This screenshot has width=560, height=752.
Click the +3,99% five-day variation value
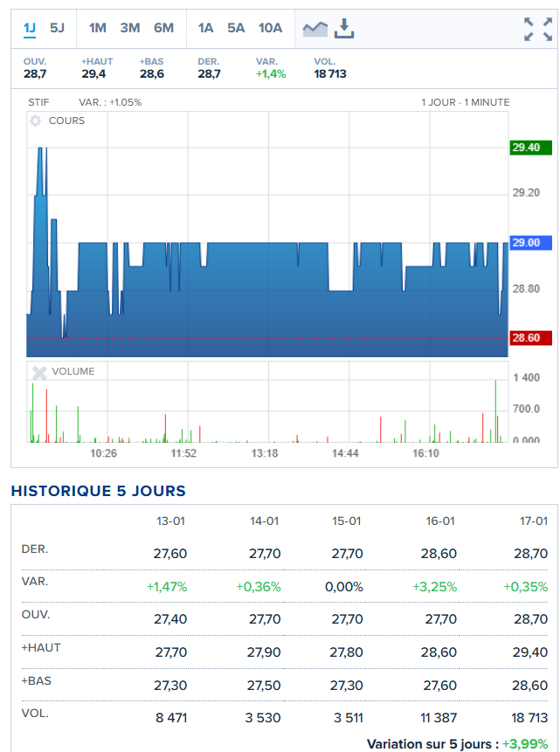525,744
